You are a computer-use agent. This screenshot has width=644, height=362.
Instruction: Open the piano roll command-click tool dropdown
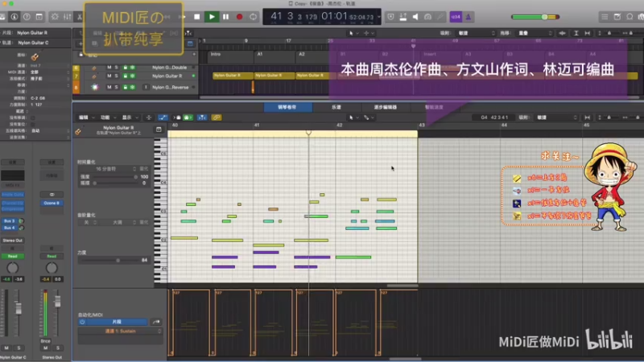pyautogui.click(x=369, y=117)
